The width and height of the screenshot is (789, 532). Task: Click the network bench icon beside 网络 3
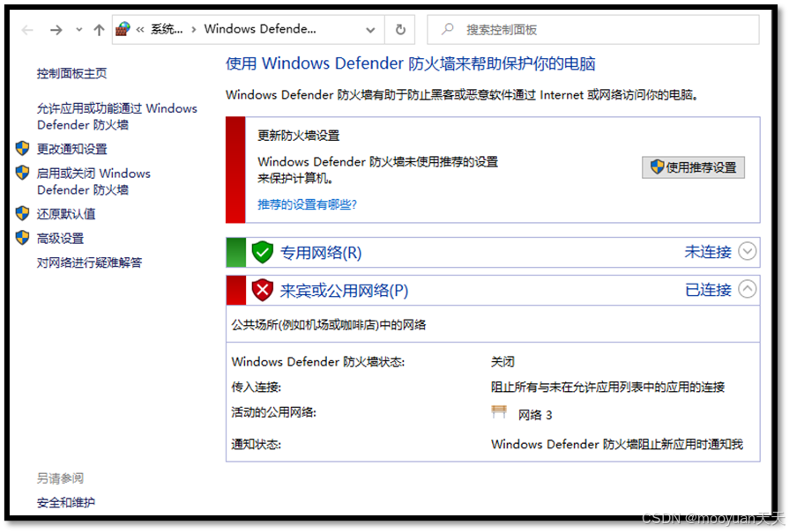499,412
